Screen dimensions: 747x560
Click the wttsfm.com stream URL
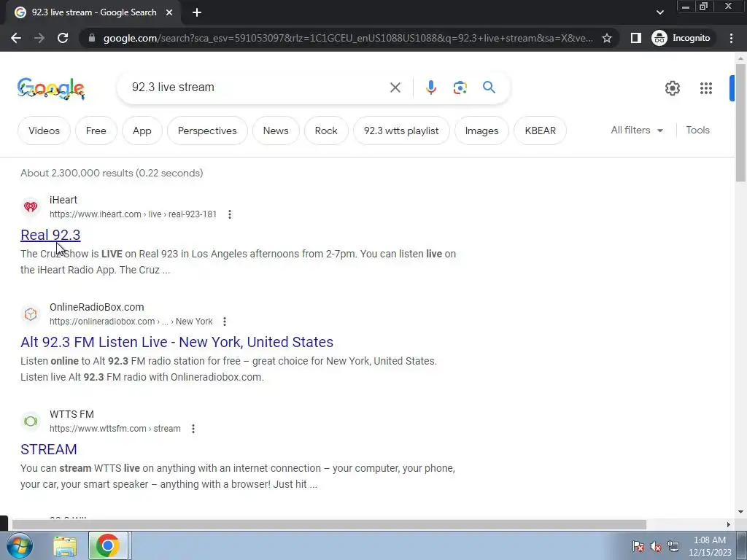tap(115, 429)
